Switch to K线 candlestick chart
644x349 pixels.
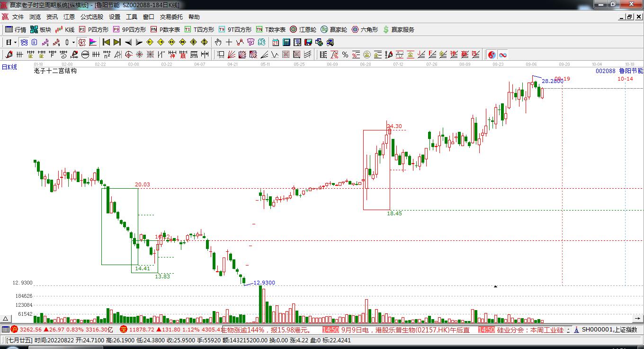click(65, 29)
